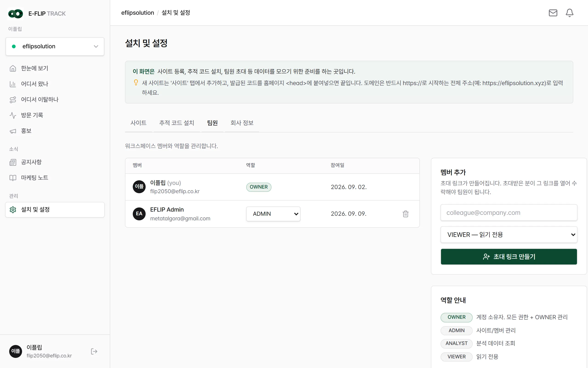Image resolution: width=588 pixels, height=368 pixels.
Task: Delete EFLIP Admin with the trash icon
Action: click(406, 214)
